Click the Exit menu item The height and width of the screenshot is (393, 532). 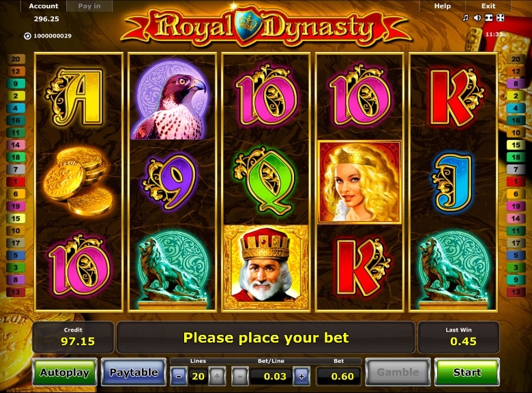click(x=488, y=5)
